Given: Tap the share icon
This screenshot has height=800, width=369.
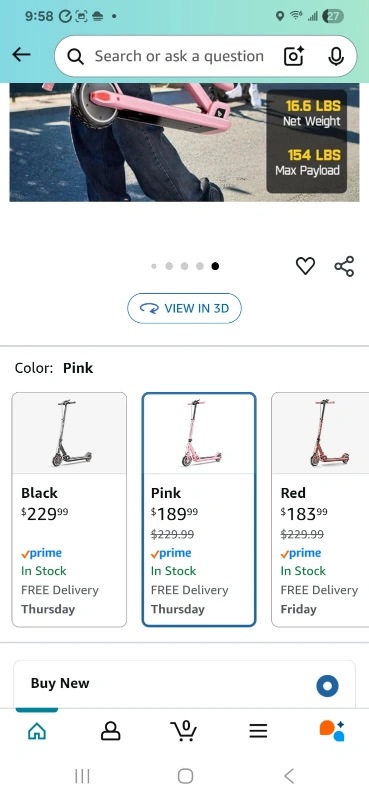Looking at the screenshot, I should tap(344, 266).
